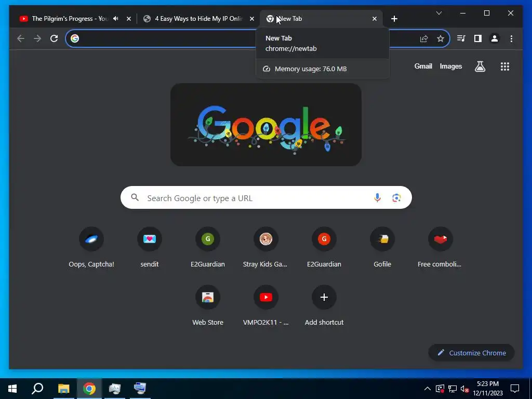Image resolution: width=532 pixels, height=399 pixels.
Task: Bookmark this tab with the star icon
Action: tap(441, 38)
